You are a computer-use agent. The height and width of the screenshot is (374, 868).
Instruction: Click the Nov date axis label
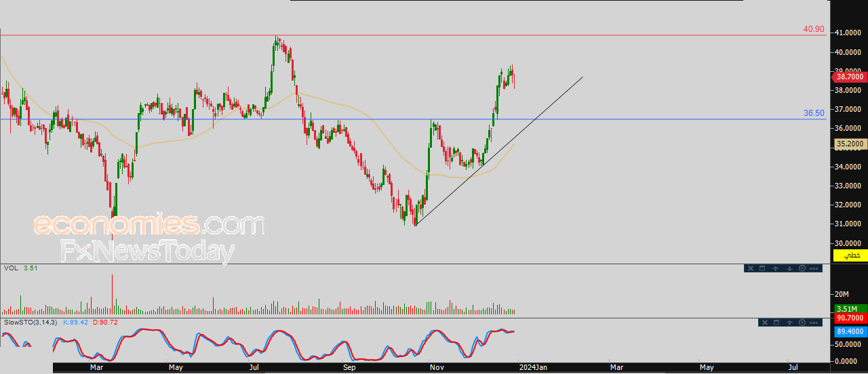[436, 368]
